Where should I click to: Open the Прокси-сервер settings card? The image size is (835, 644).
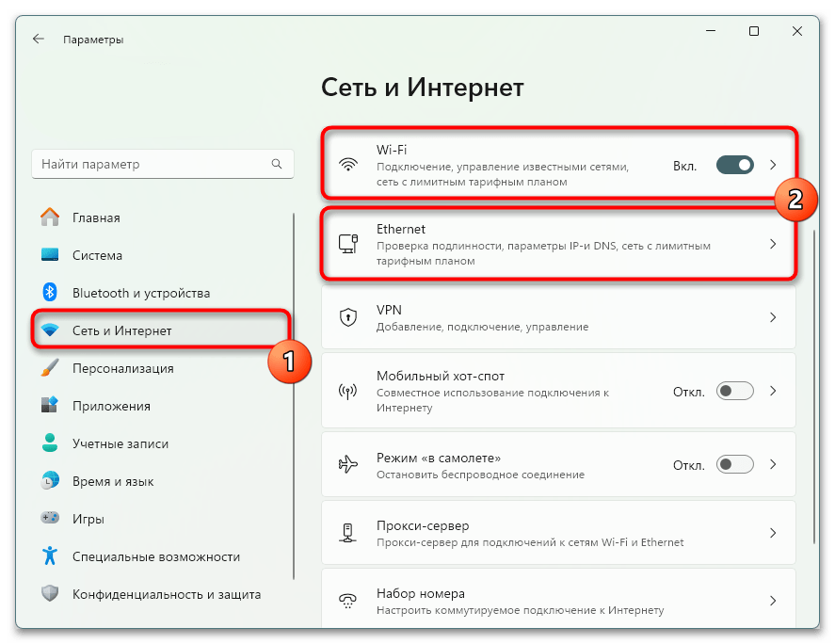click(558, 533)
